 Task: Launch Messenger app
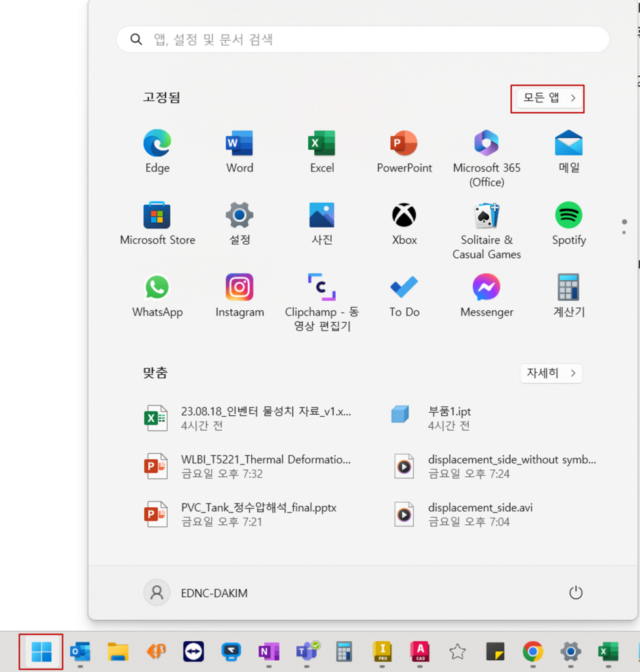[486, 295]
